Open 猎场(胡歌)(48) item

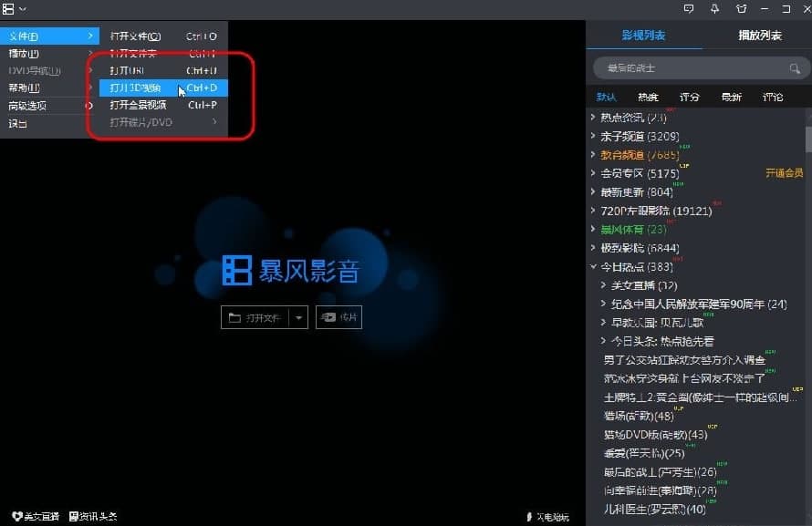click(x=639, y=416)
